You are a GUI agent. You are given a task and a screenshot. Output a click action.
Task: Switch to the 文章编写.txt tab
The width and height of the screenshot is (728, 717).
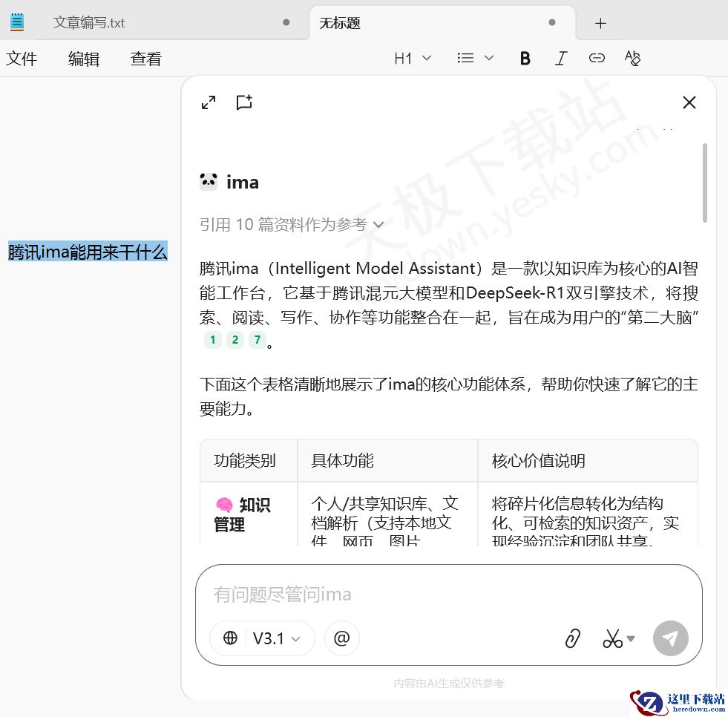[91, 23]
